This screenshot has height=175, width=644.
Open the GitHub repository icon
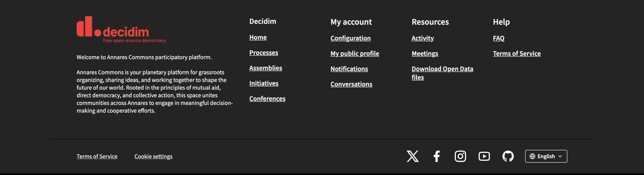pos(508,156)
